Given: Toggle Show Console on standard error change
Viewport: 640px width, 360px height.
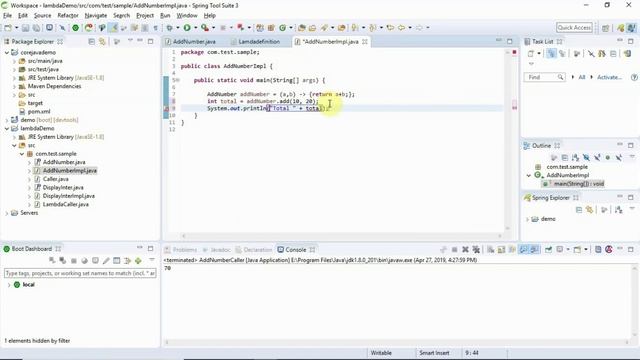Looking at the screenshot, I should [x=534, y=249].
